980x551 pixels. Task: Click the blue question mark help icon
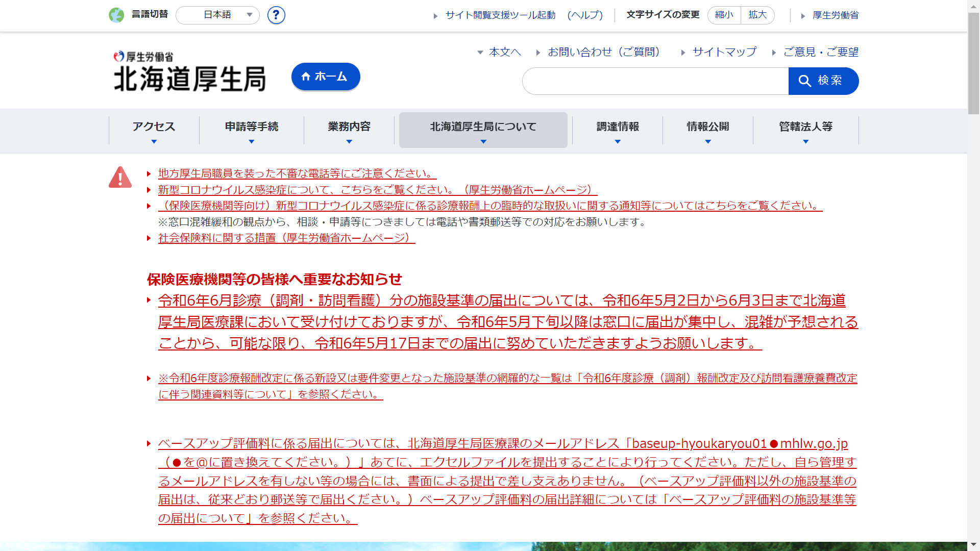coord(276,15)
